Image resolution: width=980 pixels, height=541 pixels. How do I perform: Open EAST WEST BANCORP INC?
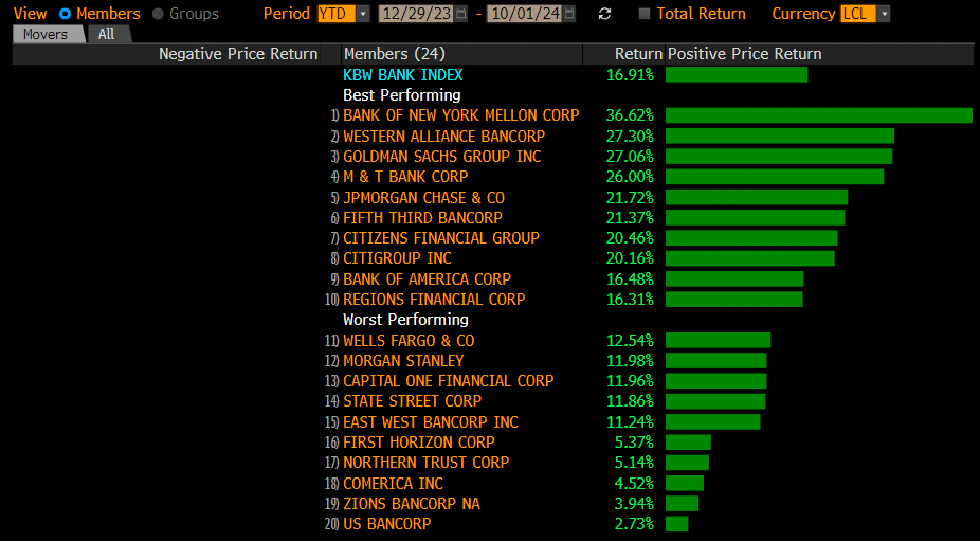pos(430,422)
